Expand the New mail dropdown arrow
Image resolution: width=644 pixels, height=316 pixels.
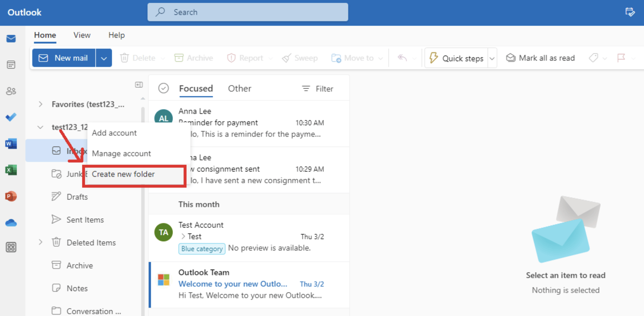pos(104,58)
